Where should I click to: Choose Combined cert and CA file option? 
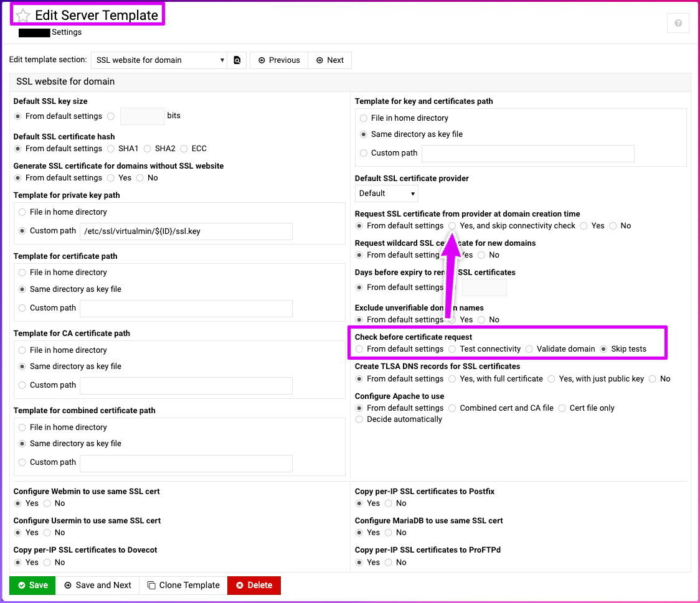coord(453,408)
